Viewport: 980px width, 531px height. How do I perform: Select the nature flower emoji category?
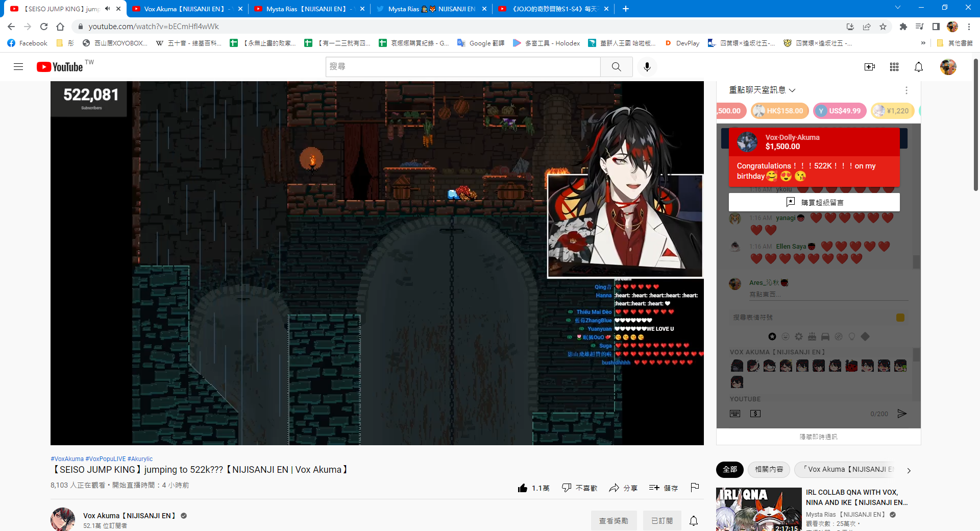(x=799, y=336)
